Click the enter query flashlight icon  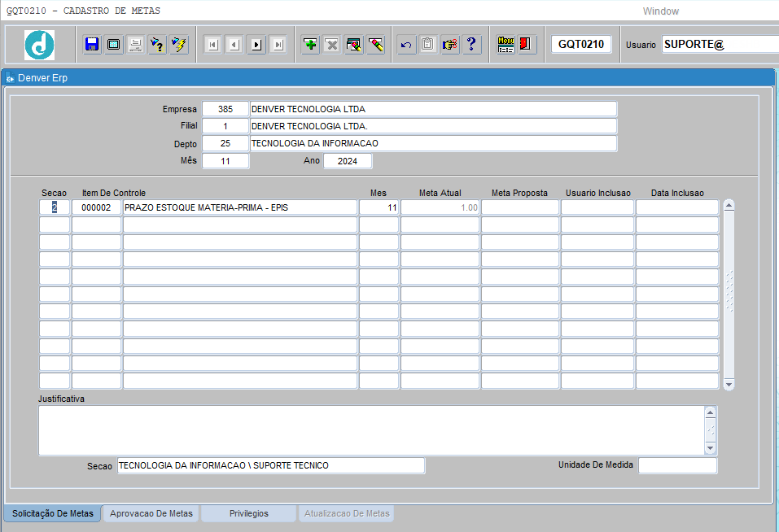point(157,45)
